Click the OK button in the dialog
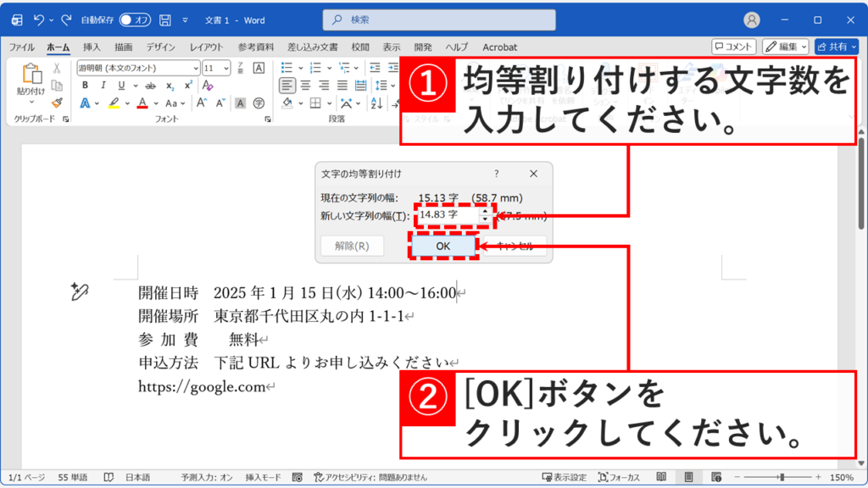 click(x=442, y=246)
